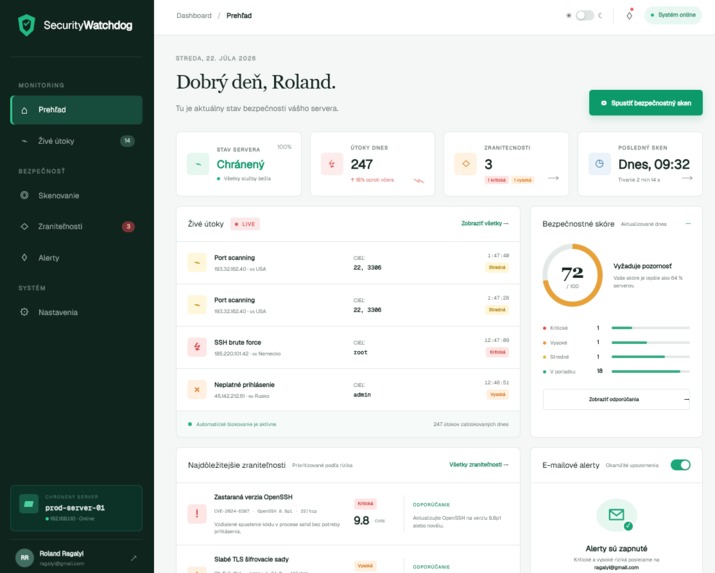The height and width of the screenshot is (573, 715).
Task: Click the 14 badge on Živé útoky
Action: [127, 141]
